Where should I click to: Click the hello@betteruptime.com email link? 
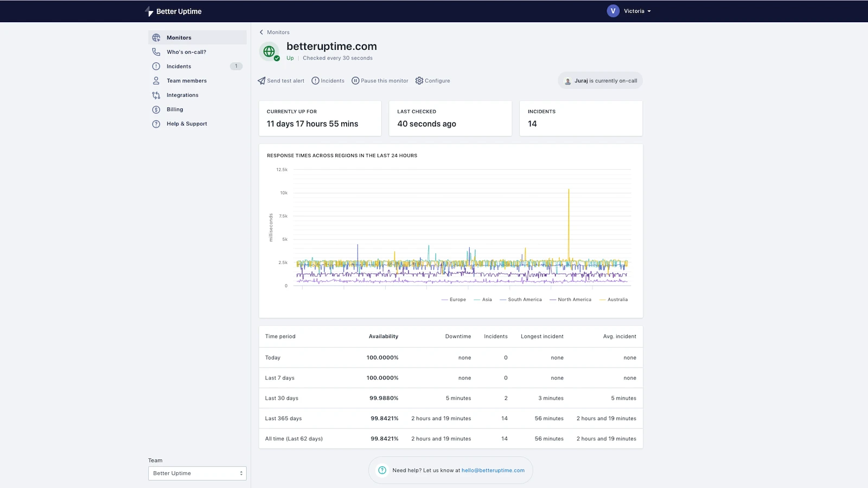[493, 471]
